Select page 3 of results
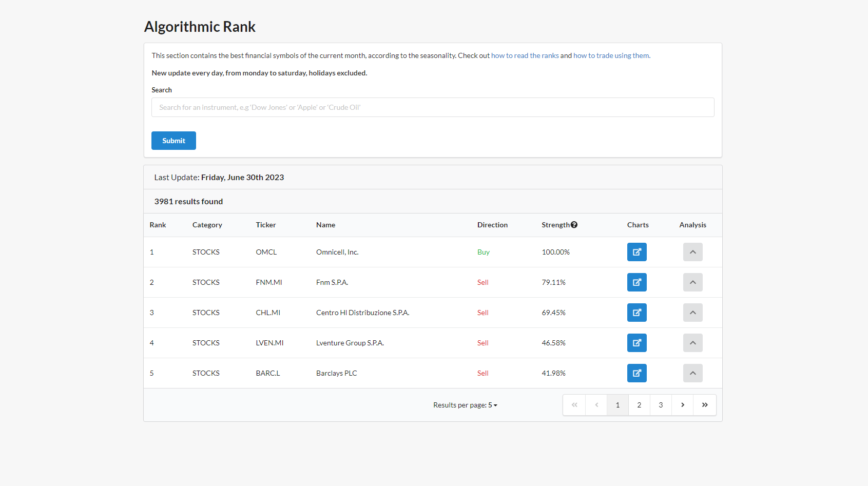 (x=661, y=405)
